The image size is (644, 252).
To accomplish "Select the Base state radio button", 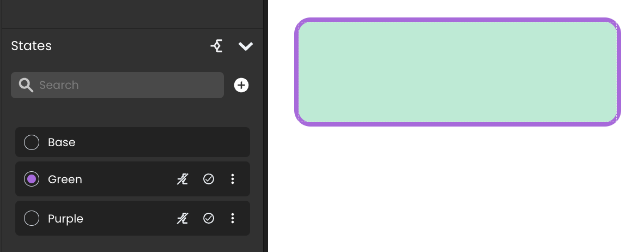I will click(x=32, y=142).
